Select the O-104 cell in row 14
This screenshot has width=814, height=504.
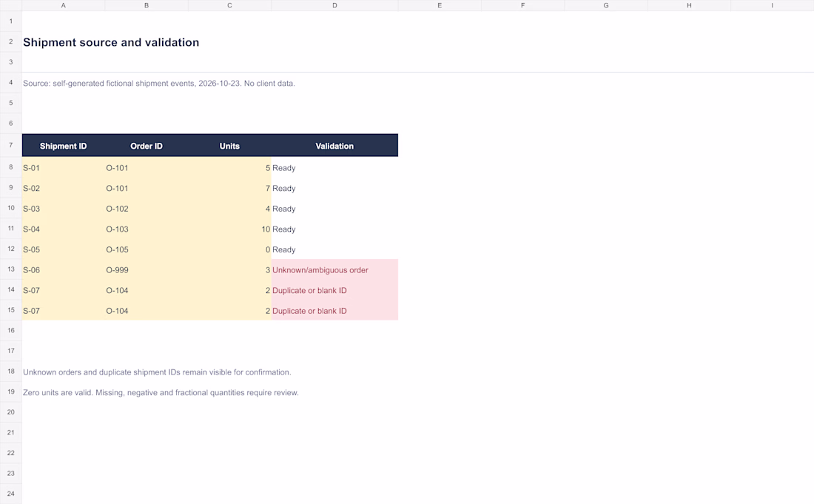(x=147, y=290)
